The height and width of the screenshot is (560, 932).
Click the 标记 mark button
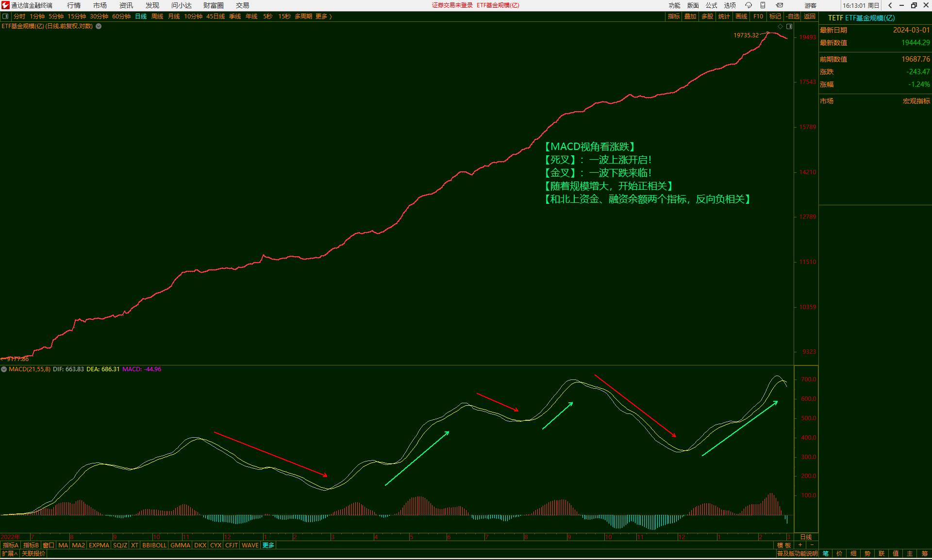tap(775, 16)
